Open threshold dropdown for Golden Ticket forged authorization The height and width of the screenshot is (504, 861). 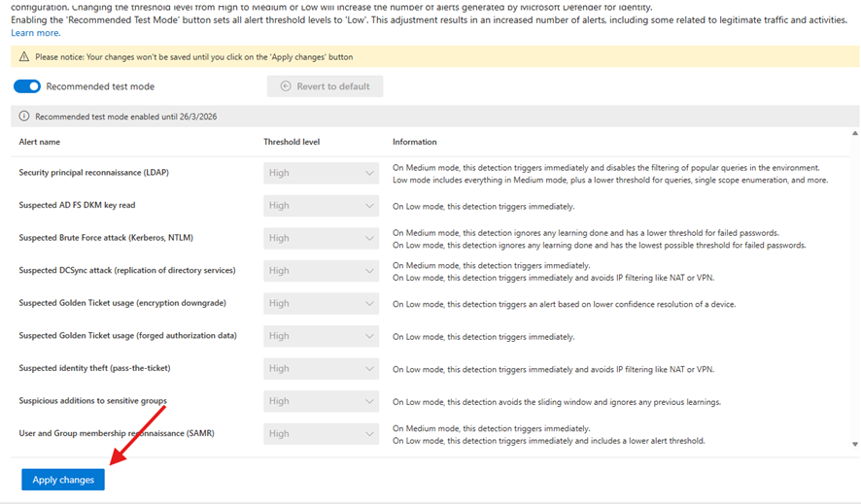coord(320,336)
